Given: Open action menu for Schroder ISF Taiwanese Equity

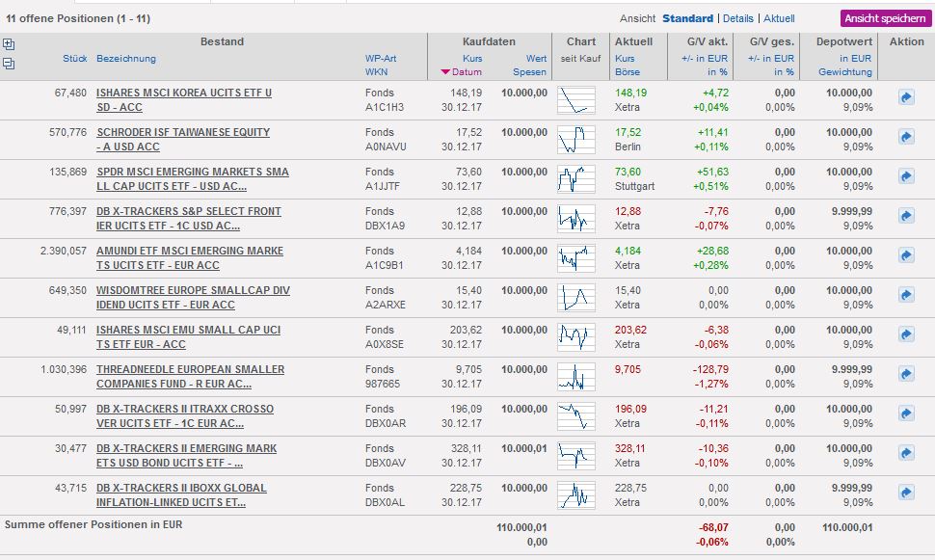Looking at the screenshot, I should pyautogui.click(x=906, y=138).
